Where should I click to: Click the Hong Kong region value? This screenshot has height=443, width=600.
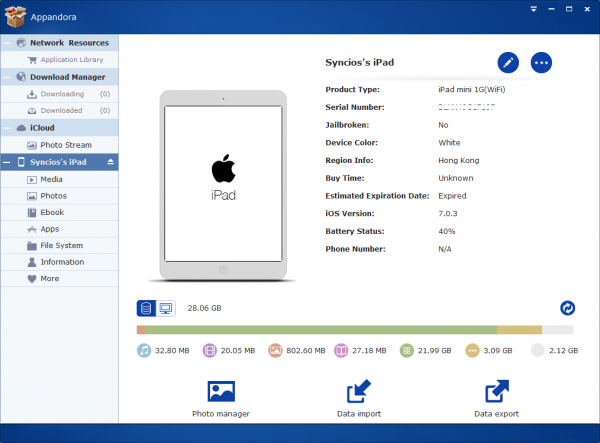point(459,160)
